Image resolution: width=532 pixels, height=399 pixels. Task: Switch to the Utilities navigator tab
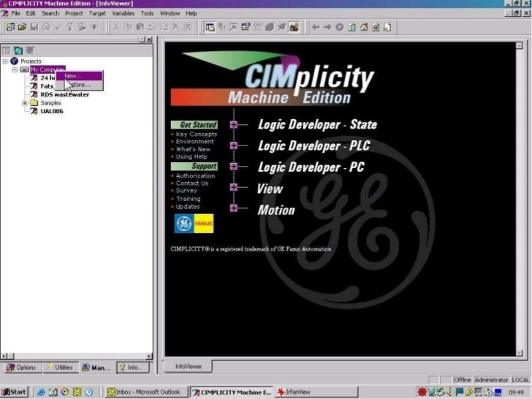60,368
